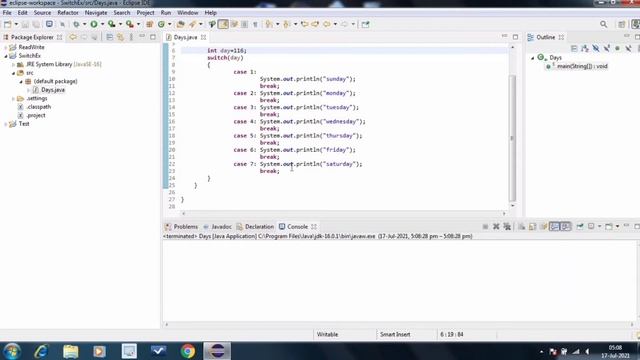
Task: Switch to the Problems tab
Action: 182,227
